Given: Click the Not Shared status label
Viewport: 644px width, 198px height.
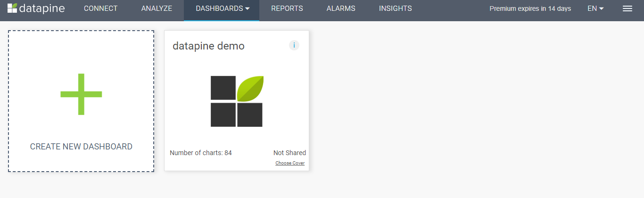Looking at the screenshot, I should click(289, 153).
